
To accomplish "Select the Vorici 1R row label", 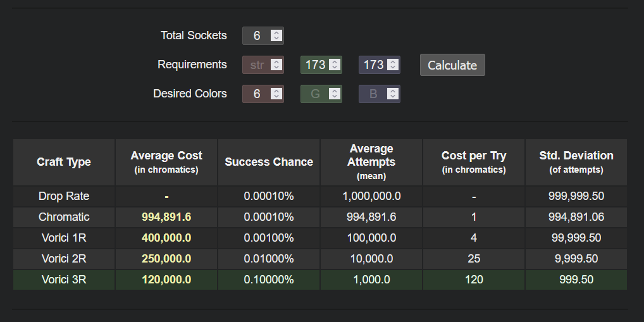I will (x=64, y=238).
